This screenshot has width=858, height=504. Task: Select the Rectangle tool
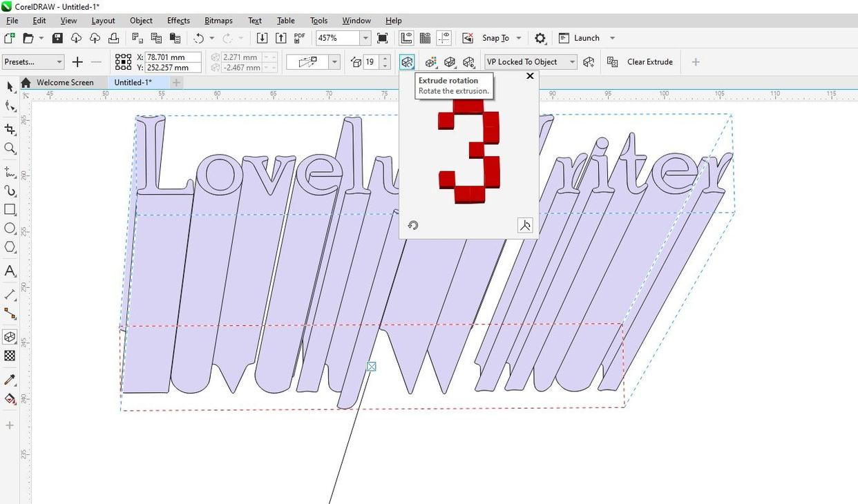[x=10, y=210]
